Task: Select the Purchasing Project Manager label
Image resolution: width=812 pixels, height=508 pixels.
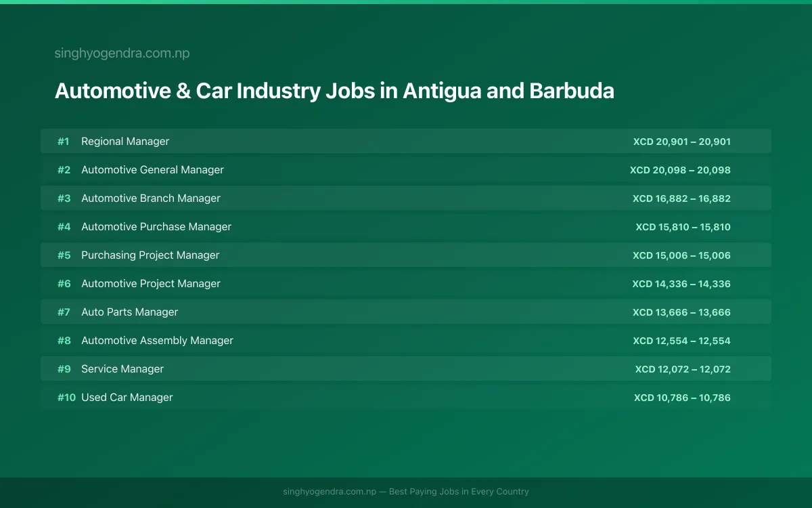Action: click(x=150, y=255)
